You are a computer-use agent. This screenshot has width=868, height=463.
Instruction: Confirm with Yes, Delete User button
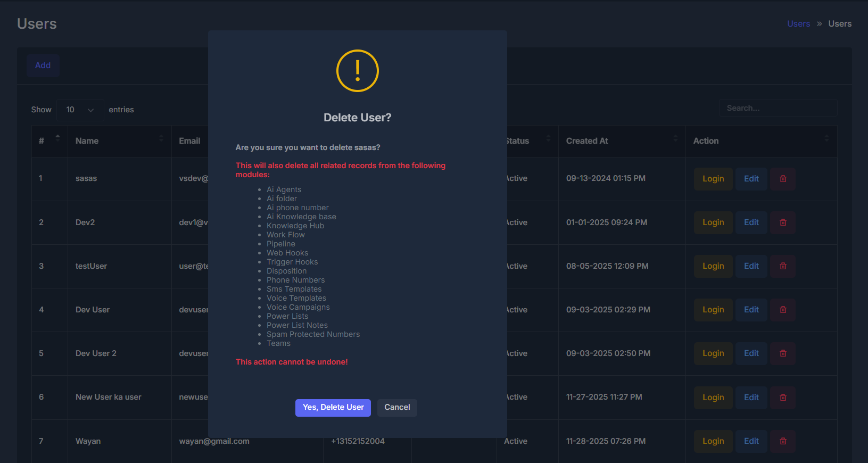coord(333,408)
